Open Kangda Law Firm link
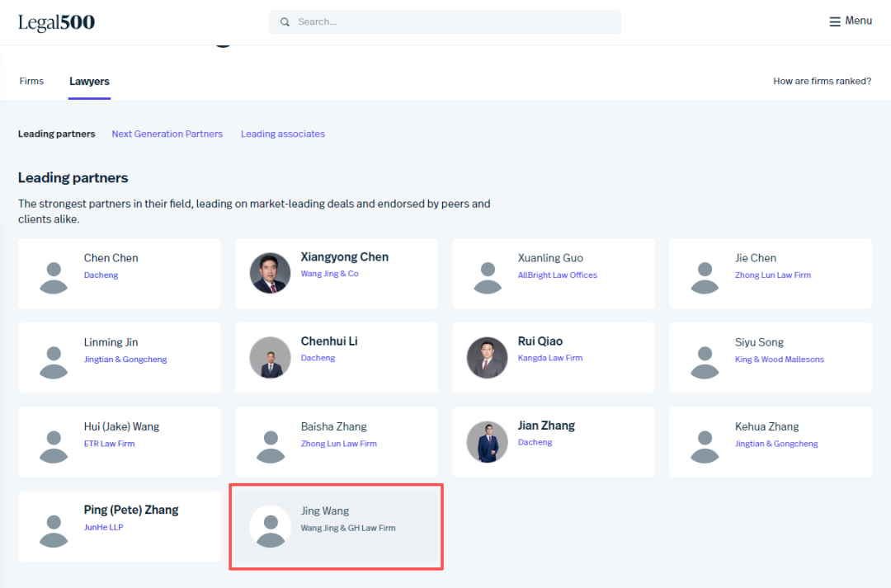891x588 pixels. 550,358
